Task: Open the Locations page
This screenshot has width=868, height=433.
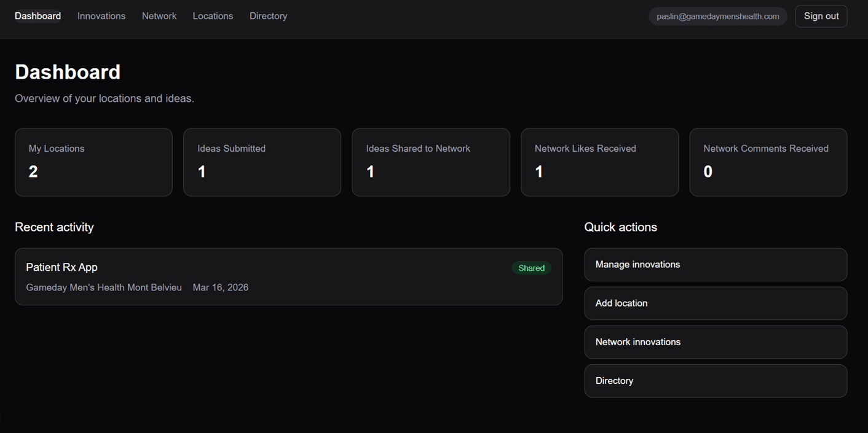Action: point(213,16)
